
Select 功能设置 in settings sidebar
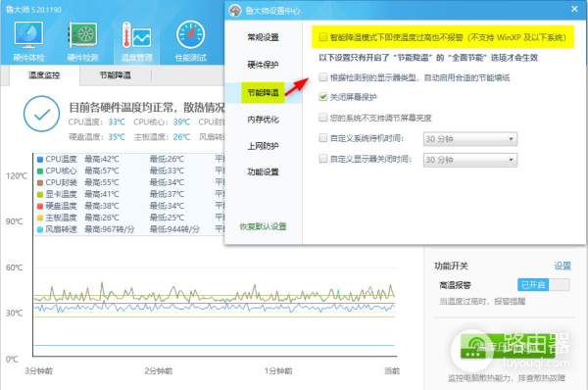tap(263, 172)
